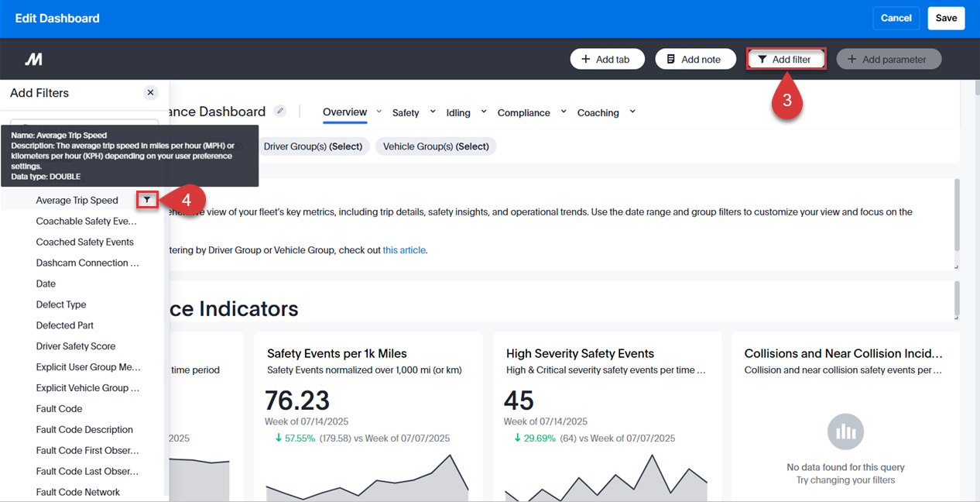Click the filter funnel icon beside Average Trip Speed
Image resolution: width=980 pixels, height=502 pixels.
pos(146,200)
